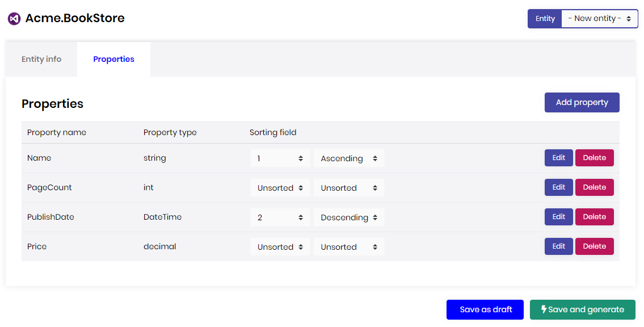Delete the PageCount property
Viewport: 644px width, 327px height.
(594, 187)
